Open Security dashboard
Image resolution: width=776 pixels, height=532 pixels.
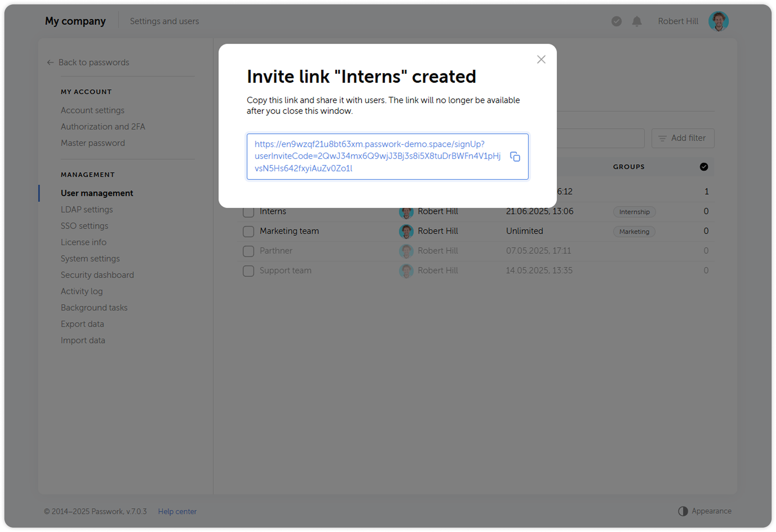click(97, 275)
